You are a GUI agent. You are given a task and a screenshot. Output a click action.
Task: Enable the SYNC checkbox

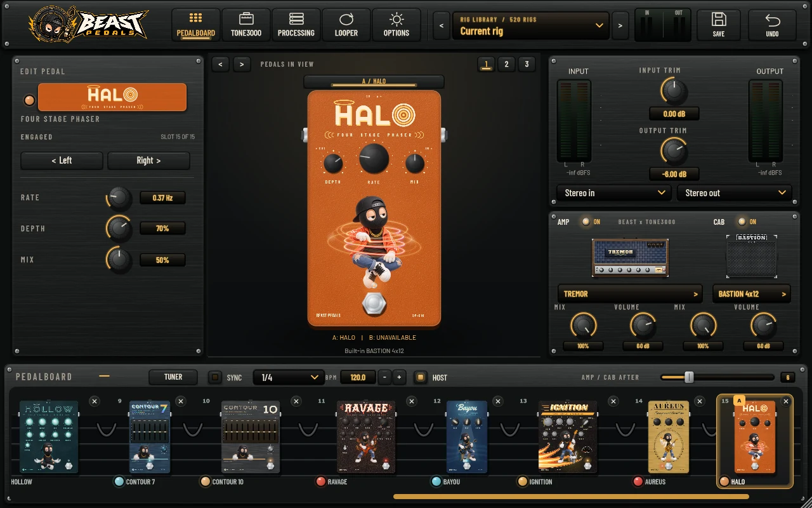click(216, 377)
